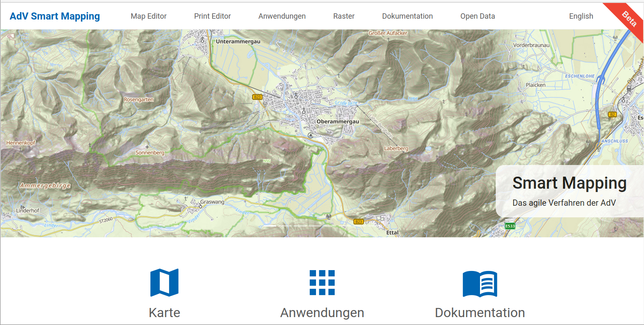Click the Plaicken label on the map
This screenshot has height=325, width=644.
[x=536, y=85]
